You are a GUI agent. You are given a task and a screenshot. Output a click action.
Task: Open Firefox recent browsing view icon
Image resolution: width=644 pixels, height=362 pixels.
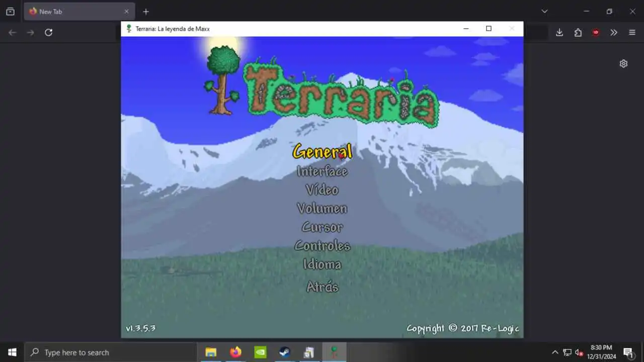coord(10,11)
